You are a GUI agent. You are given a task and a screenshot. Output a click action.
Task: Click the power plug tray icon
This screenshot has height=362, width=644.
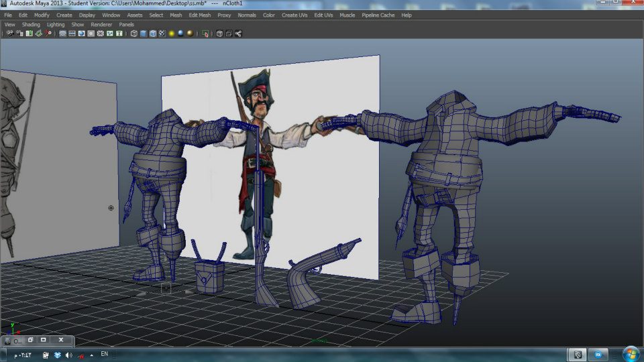point(46,355)
